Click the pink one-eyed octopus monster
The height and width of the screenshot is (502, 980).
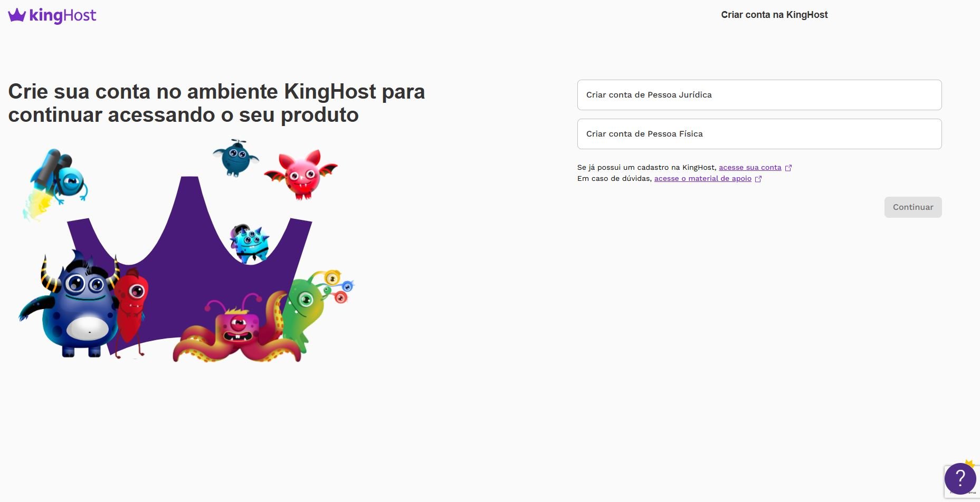pos(237,332)
